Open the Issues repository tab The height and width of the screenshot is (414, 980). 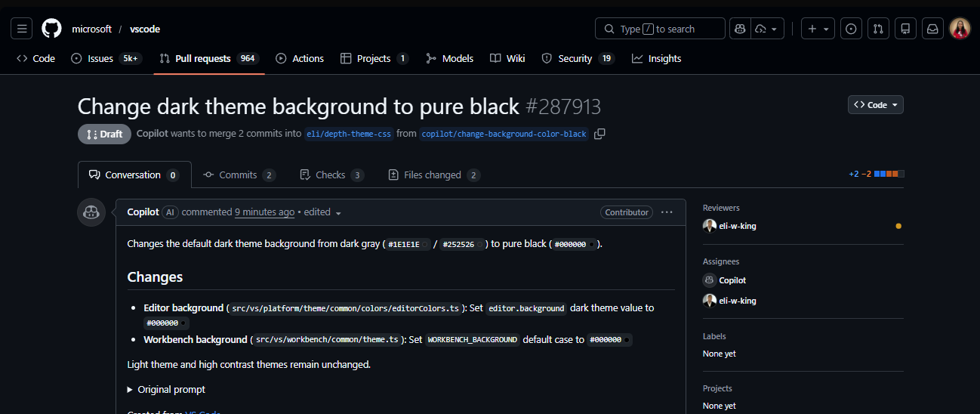point(106,58)
